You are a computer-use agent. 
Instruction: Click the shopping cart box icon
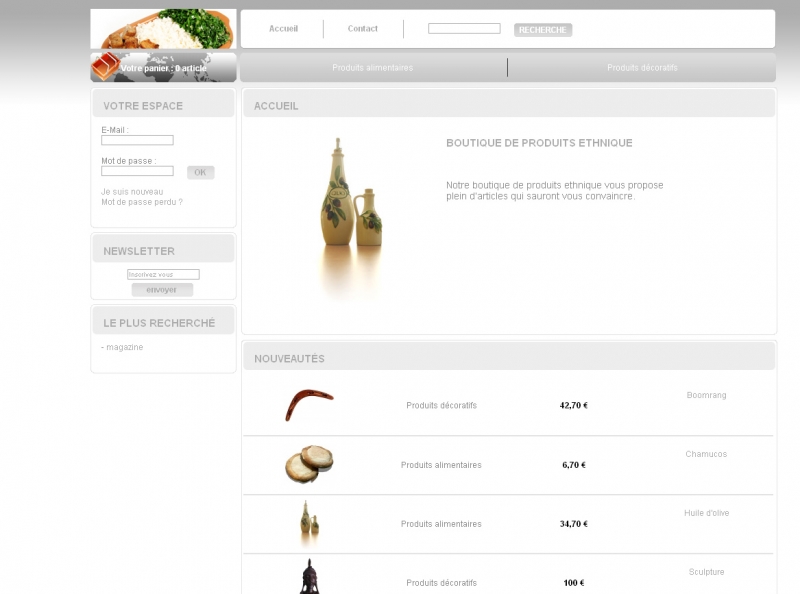(106, 66)
